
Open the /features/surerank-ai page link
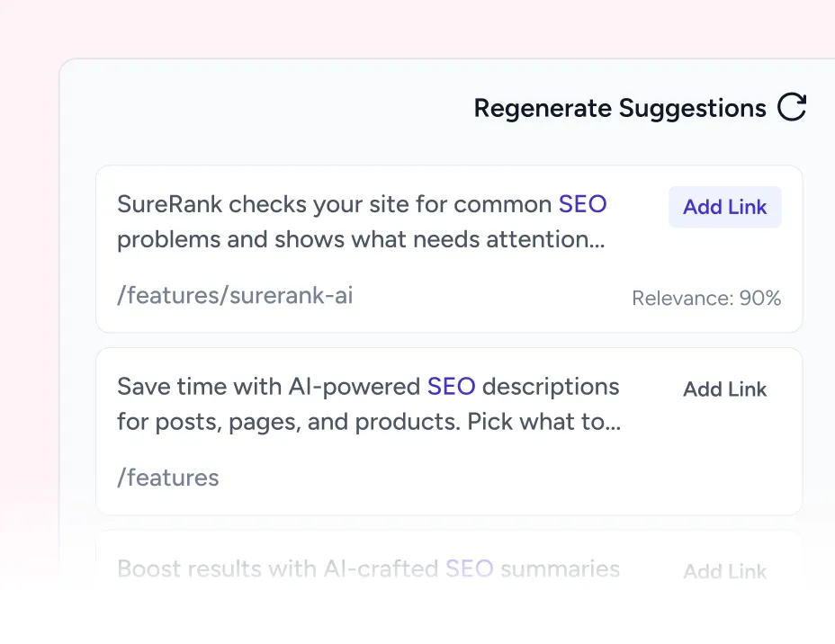coord(235,295)
